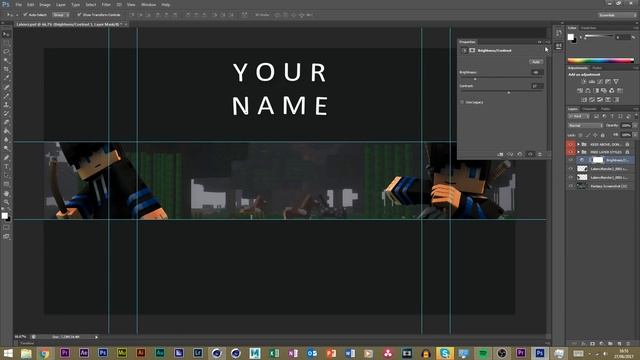The width and height of the screenshot is (640, 360).
Task: Hide the FREE LAYER STYLES group
Action: (571, 152)
